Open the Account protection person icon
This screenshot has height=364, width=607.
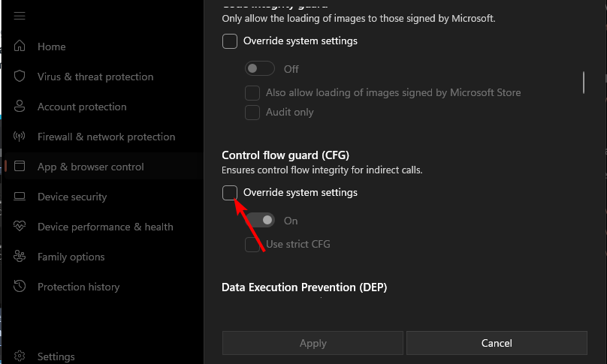coord(20,107)
